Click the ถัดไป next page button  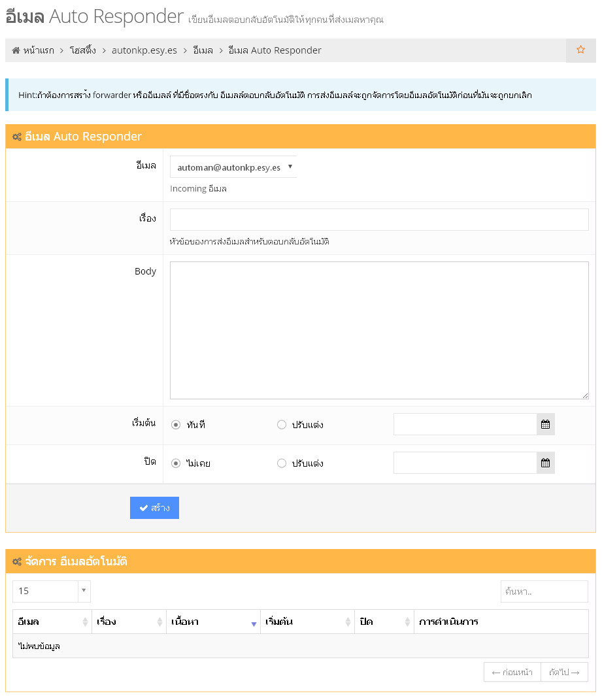click(x=565, y=672)
